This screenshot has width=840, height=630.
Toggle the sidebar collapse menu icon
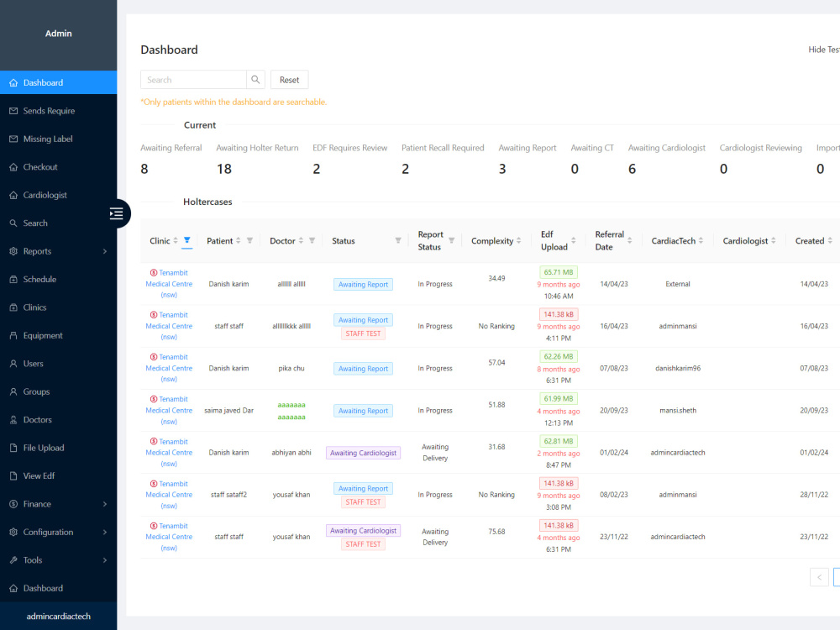pos(116,213)
